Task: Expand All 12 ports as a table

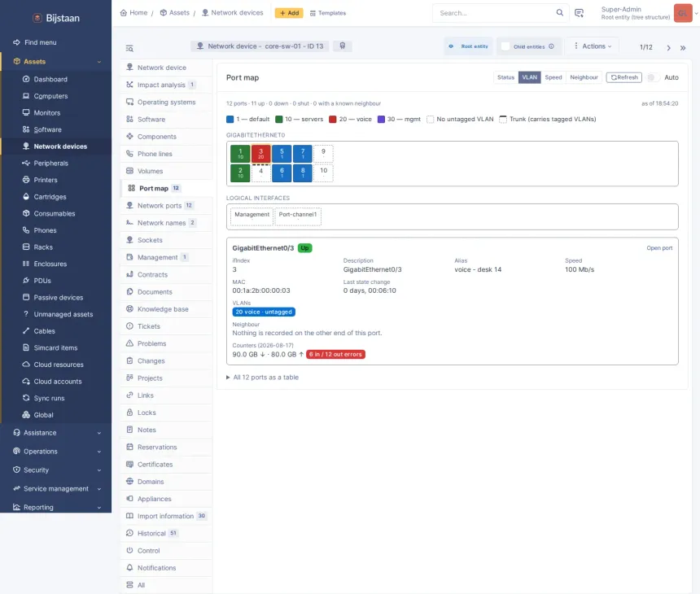Action: 262,377
